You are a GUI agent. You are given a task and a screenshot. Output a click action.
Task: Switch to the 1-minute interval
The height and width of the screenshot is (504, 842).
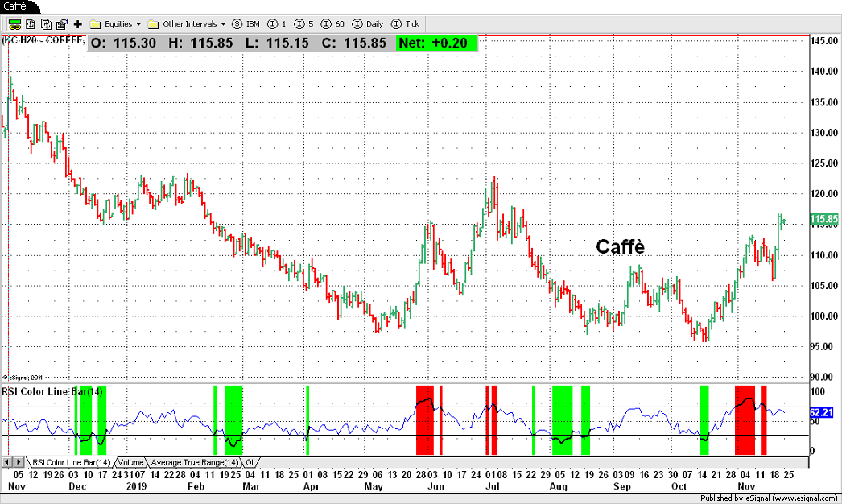click(x=277, y=24)
